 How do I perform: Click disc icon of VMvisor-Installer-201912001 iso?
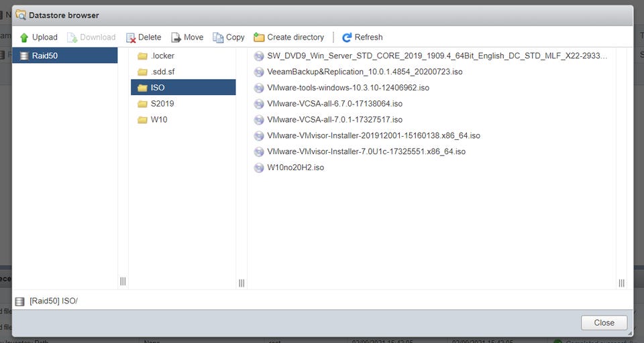coord(259,136)
